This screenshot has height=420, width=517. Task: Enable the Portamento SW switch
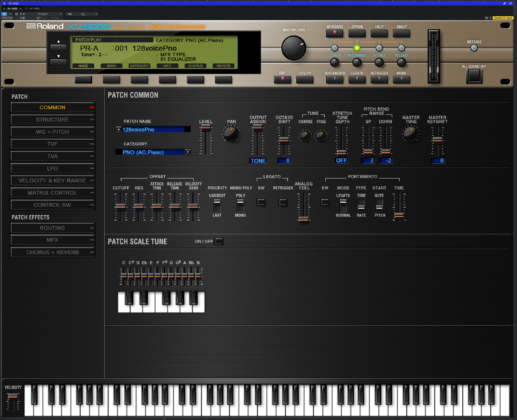(x=324, y=202)
